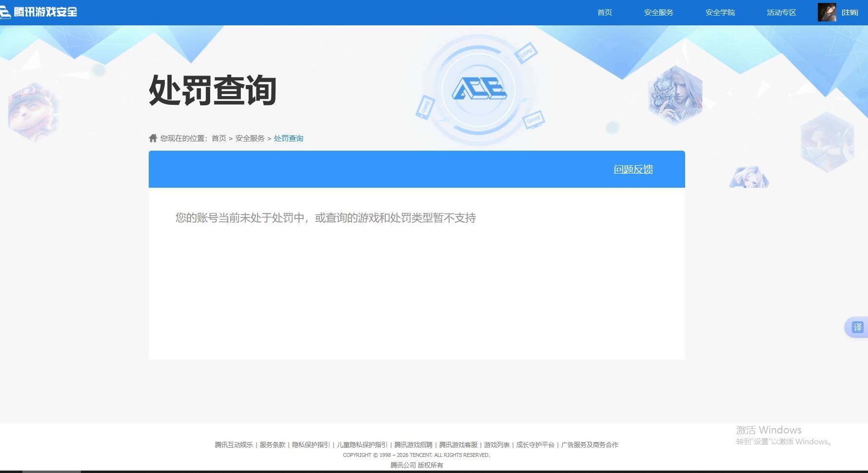Click the home icon in the breadcrumb
This screenshot has width=868, height=473.
153,138
